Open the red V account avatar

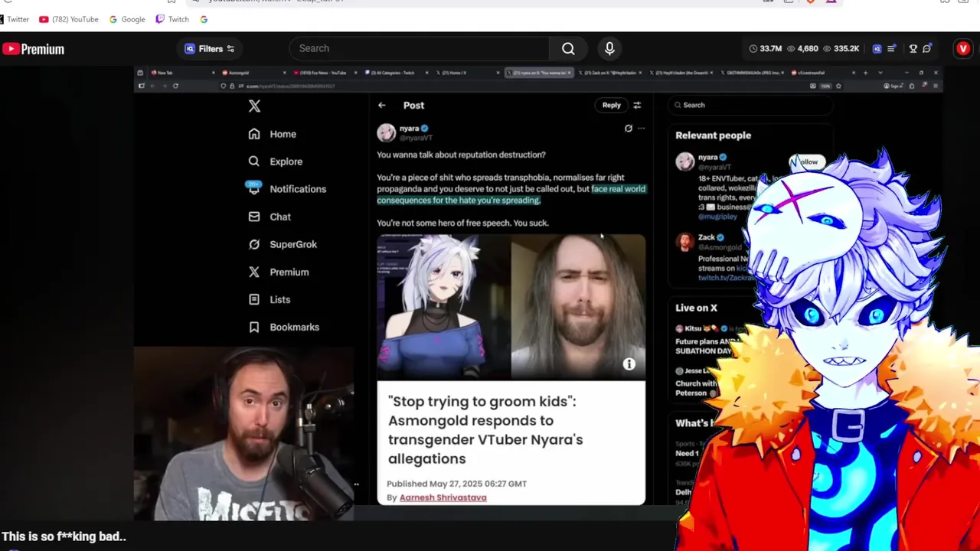[963, 49]
